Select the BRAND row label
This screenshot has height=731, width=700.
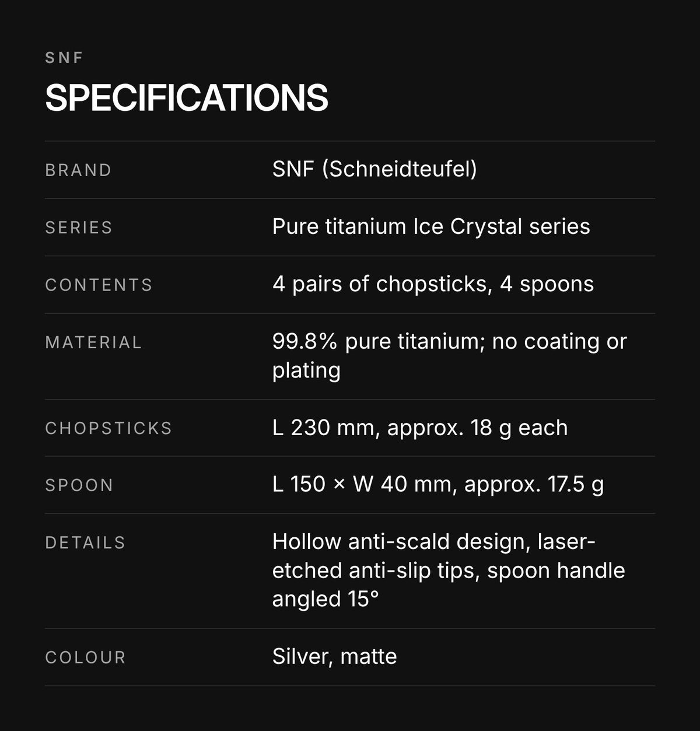[78, 170]
